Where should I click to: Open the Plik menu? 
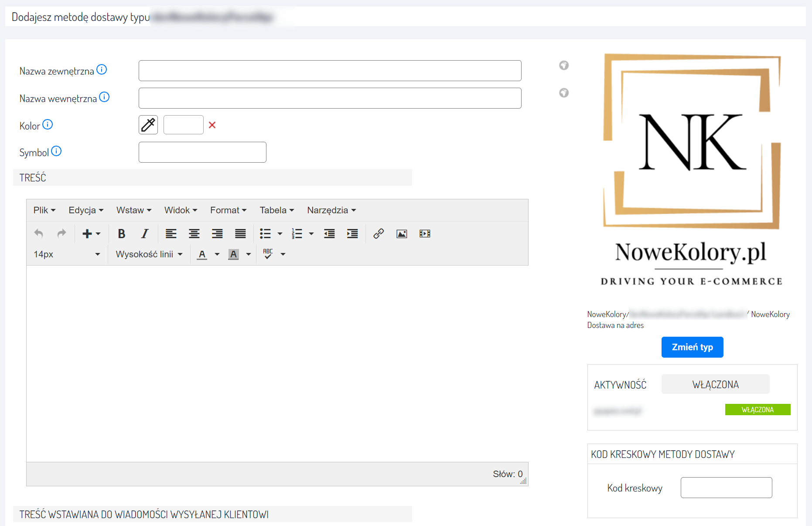pos(44,210)
